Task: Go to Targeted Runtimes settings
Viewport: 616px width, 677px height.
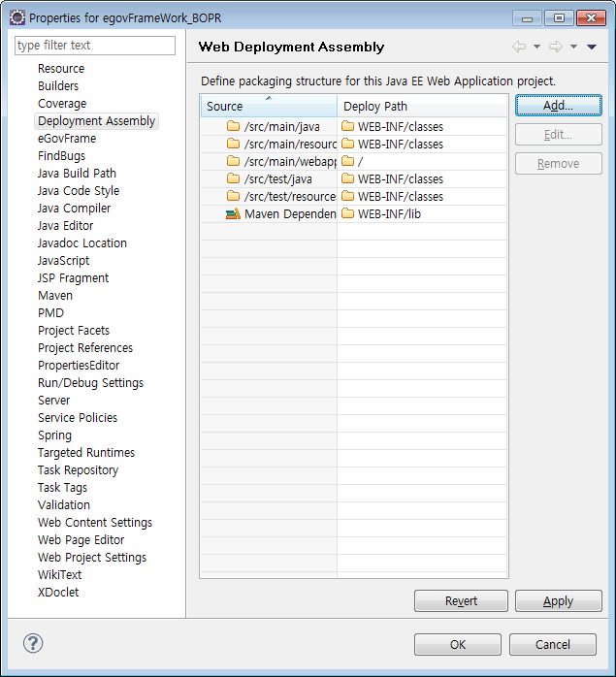Action: pyautogui.click(x=86, y=452)
